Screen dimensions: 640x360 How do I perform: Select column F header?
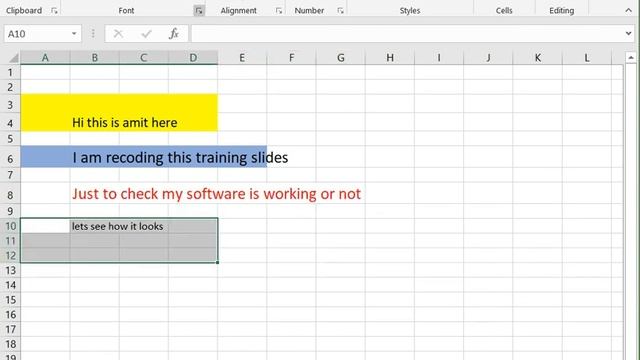coord(291,58)
